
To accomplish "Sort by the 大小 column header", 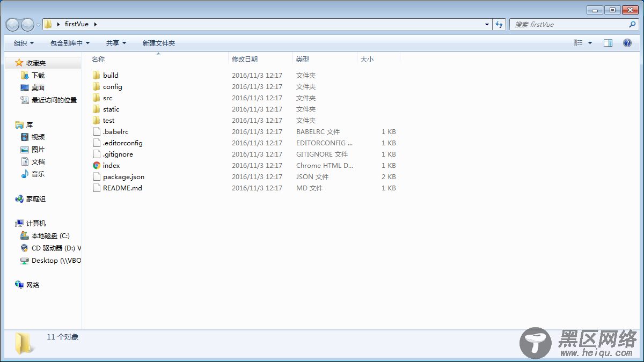I will pos(367,60).
